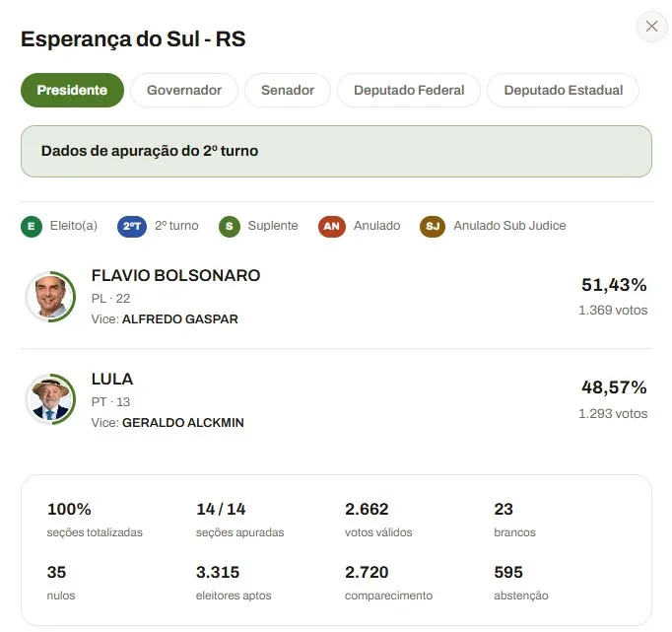Click the 2.662 votos válidos statistic
This screenshot has height=632, width=672.
point(378,520)
